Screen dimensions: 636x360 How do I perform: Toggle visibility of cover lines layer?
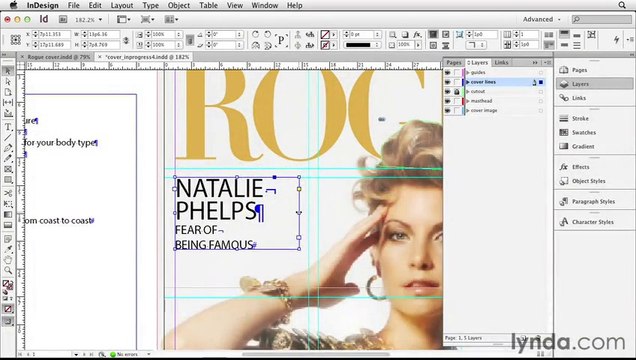[447, 82]
